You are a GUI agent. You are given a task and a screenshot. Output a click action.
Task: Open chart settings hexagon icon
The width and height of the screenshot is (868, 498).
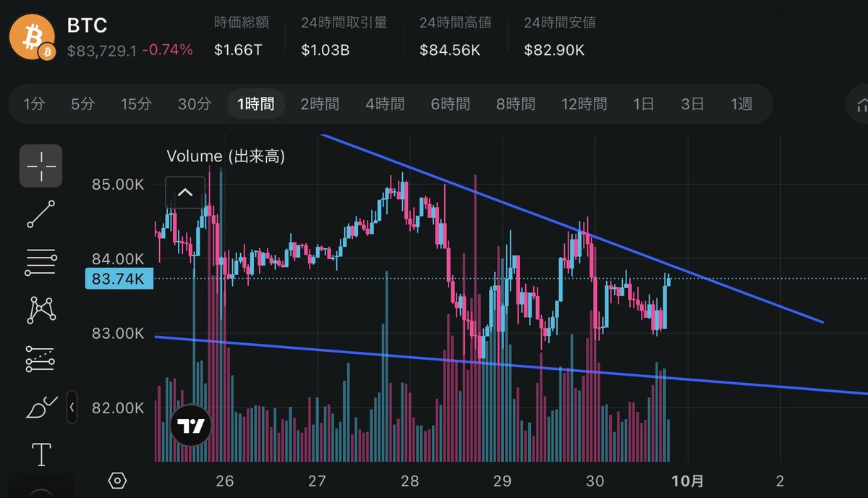point(118,481)
